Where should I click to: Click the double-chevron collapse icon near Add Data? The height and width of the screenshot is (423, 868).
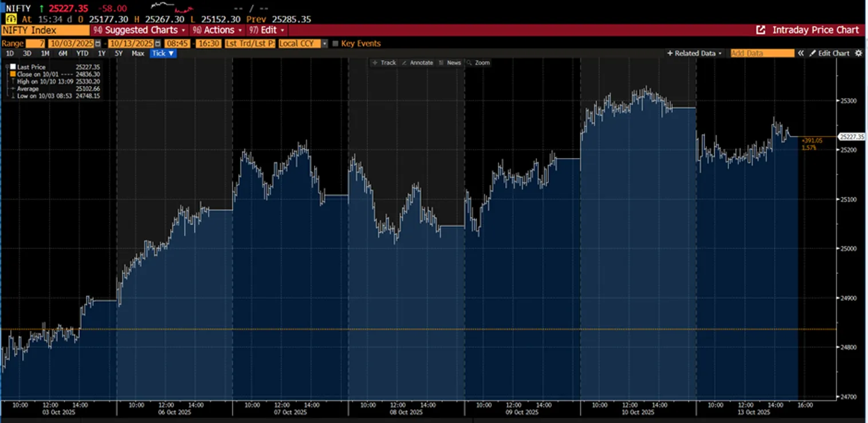801,53
